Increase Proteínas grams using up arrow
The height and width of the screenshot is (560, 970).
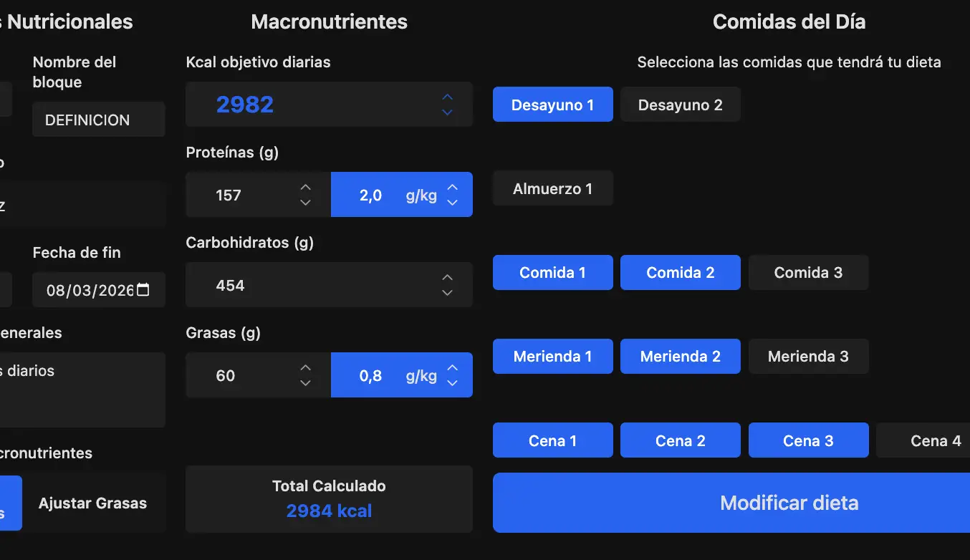[x=305, y=188]
